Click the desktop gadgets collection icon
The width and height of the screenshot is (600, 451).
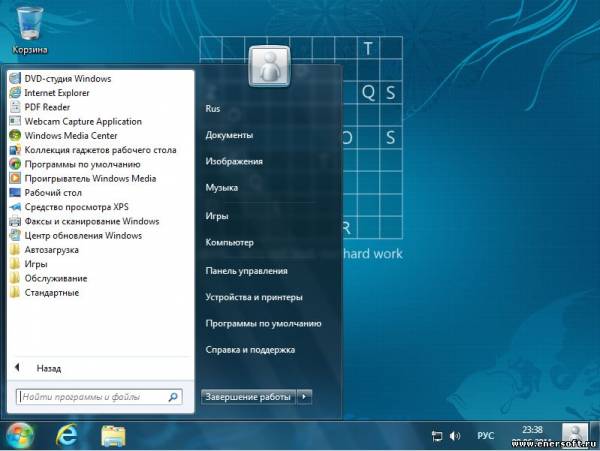15,150
